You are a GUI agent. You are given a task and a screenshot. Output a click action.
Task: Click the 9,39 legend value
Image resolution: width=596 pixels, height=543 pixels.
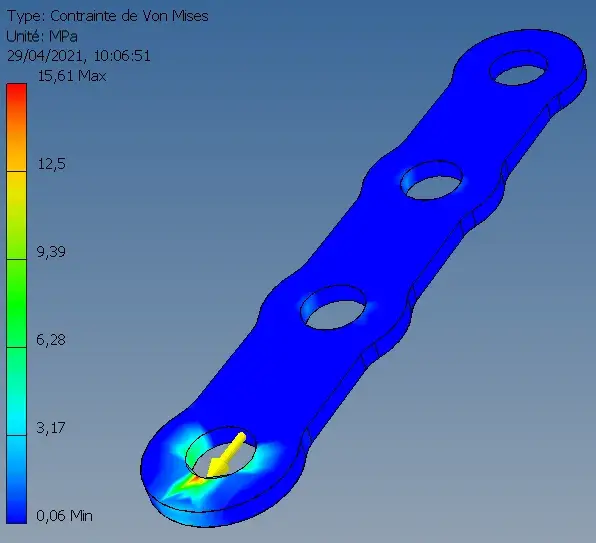[51, 252]
